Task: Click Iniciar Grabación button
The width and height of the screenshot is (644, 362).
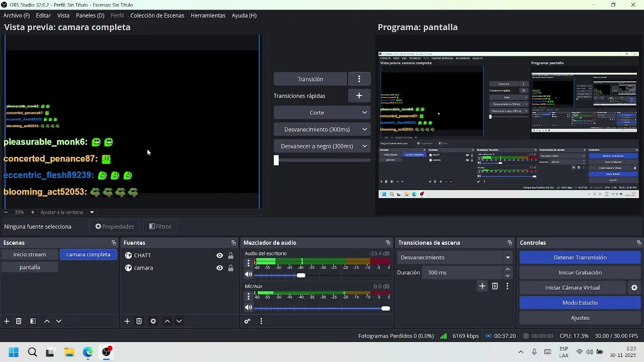Action: pos(580,273)
